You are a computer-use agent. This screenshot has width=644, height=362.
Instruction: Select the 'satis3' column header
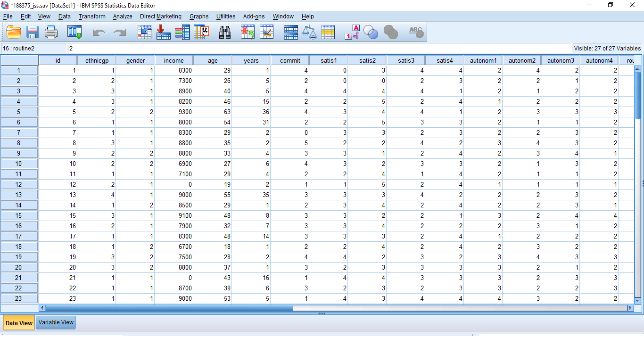[406, 60]
